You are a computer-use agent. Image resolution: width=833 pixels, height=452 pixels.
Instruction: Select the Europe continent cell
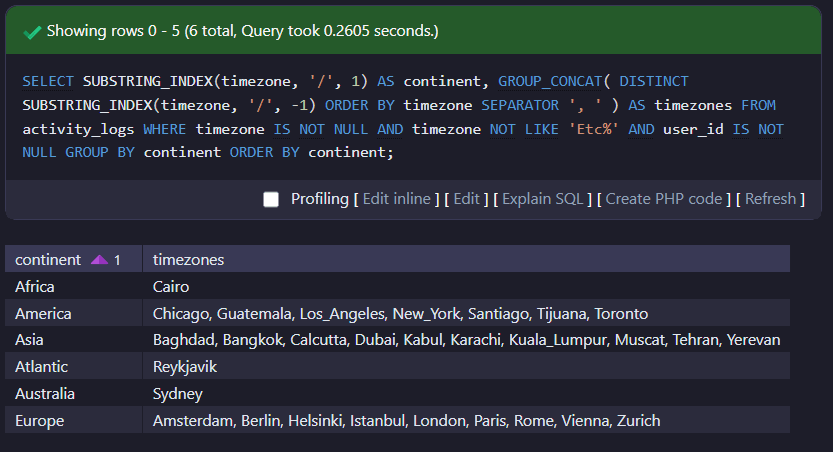pos(74,421)
